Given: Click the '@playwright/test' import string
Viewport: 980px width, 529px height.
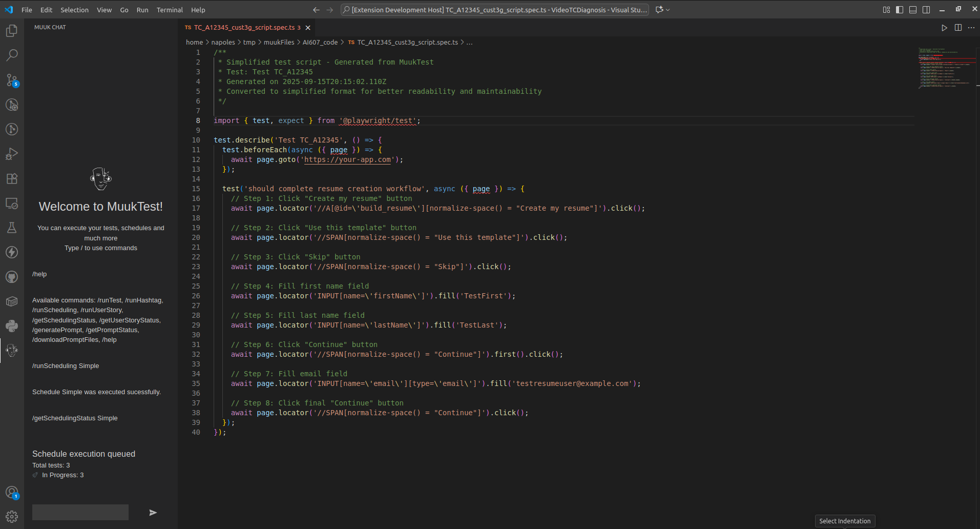Looking at the screenshot, I should click(x=378, y=121).
